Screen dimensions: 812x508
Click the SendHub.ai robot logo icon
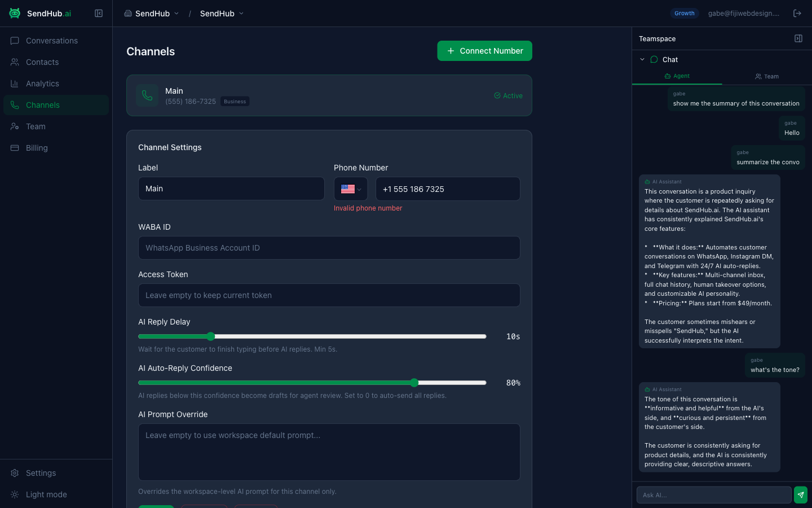15,14
